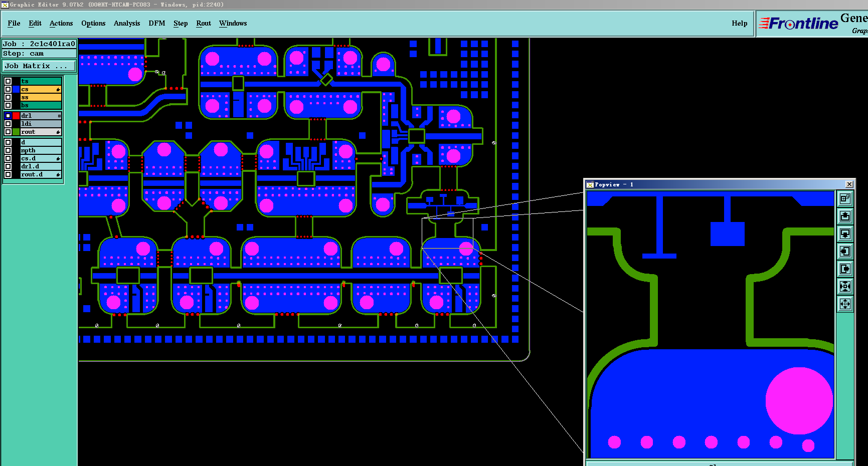Screen dimensions: 868x466
Task: Enable the npth layer checkbox
Action: pos(8,150)
